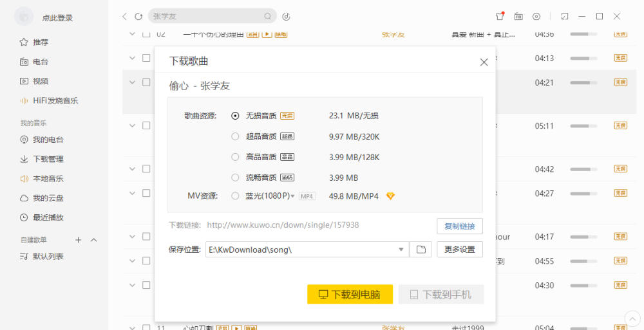Click the back navigation arrow
The width and height of the screenshot is (644, 330).
coord(124,17)
